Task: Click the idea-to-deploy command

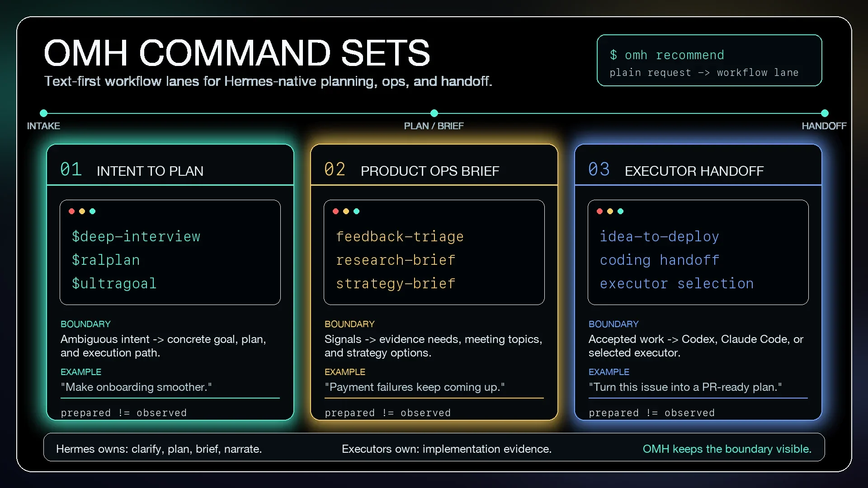Action: [x=659, y=236]
